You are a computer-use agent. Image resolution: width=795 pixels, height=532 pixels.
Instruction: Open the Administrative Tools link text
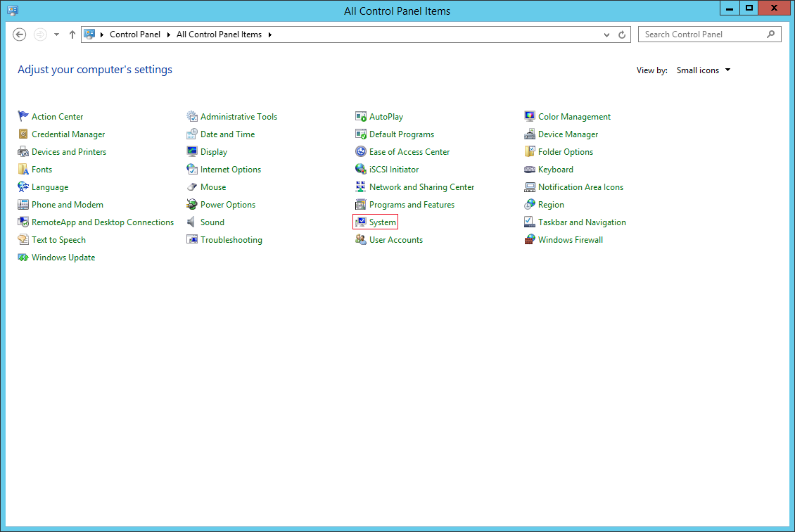click(238, 116)
